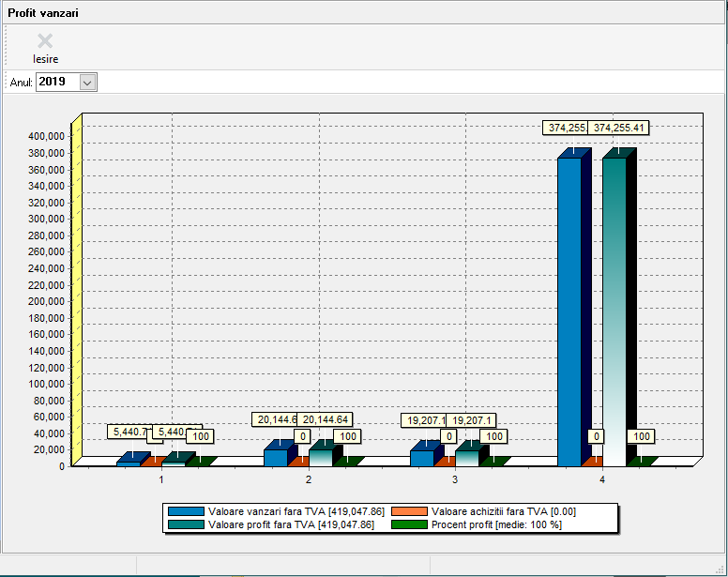
Task: Click legend text Procent profit medie
Action: 495,524
